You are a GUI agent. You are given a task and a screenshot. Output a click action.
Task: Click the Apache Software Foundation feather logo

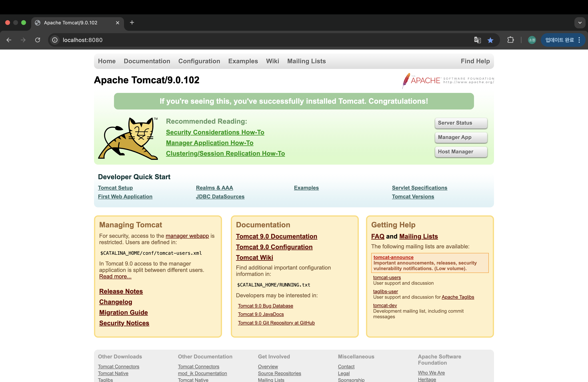coord(448,81)
